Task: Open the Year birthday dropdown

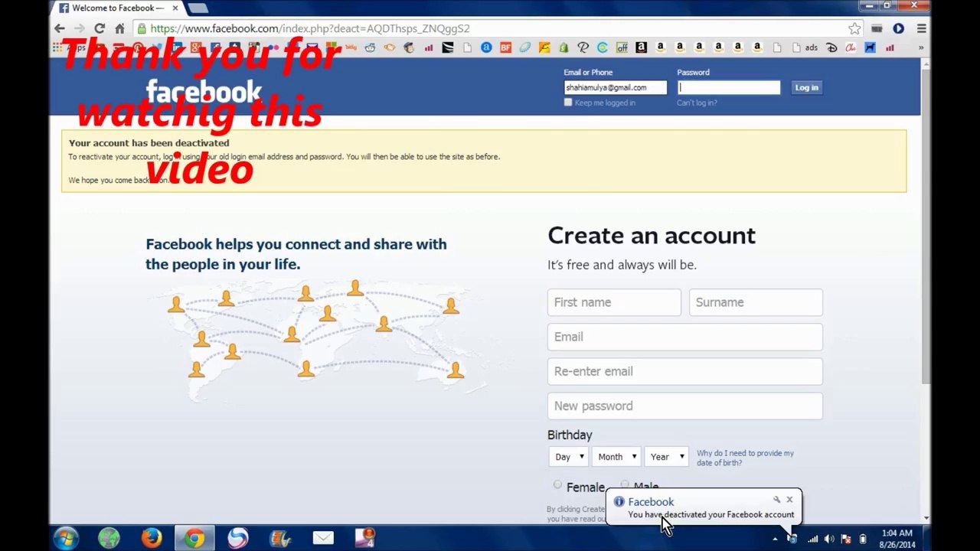Action: point(666,457)
